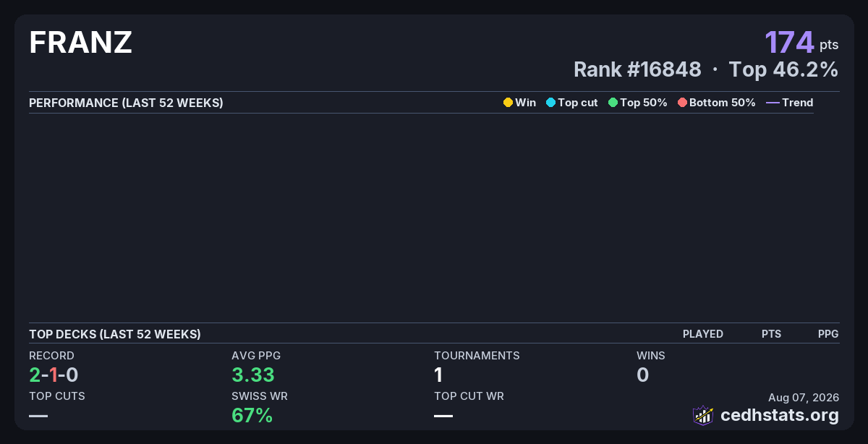
Task: Click the Top Decks (Last 52 Weeks) section title
Action: 115,334
